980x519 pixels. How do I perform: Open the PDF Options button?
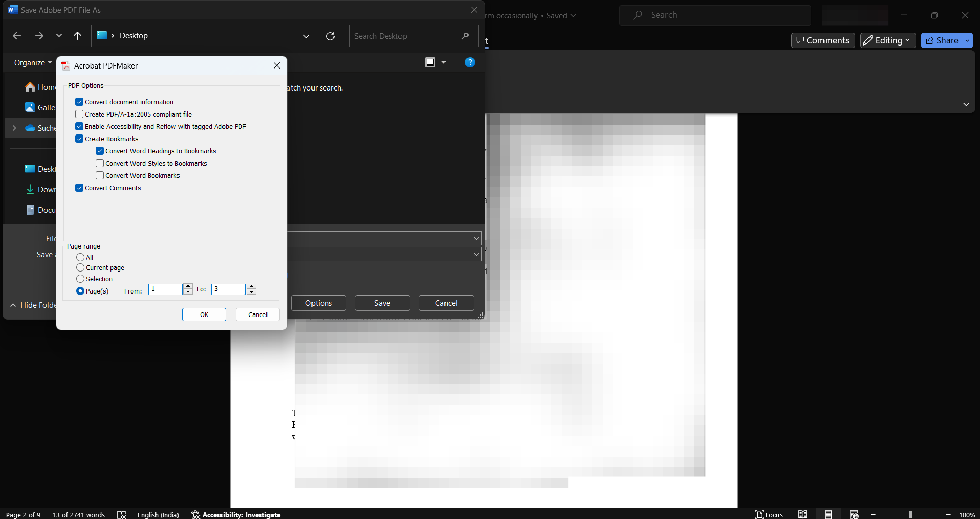tap(318, 303)
